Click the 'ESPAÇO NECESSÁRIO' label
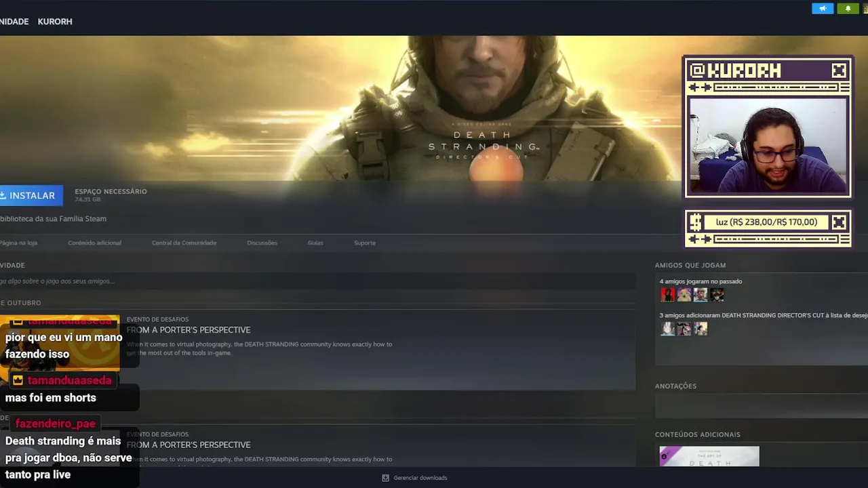 (111, 191)
